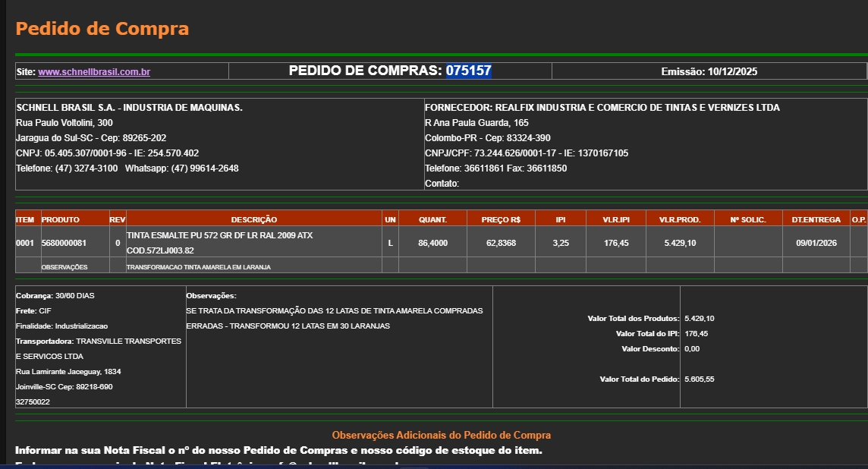
Task: Click the Nº SOLIC. column header
Action: click(747, 219)
